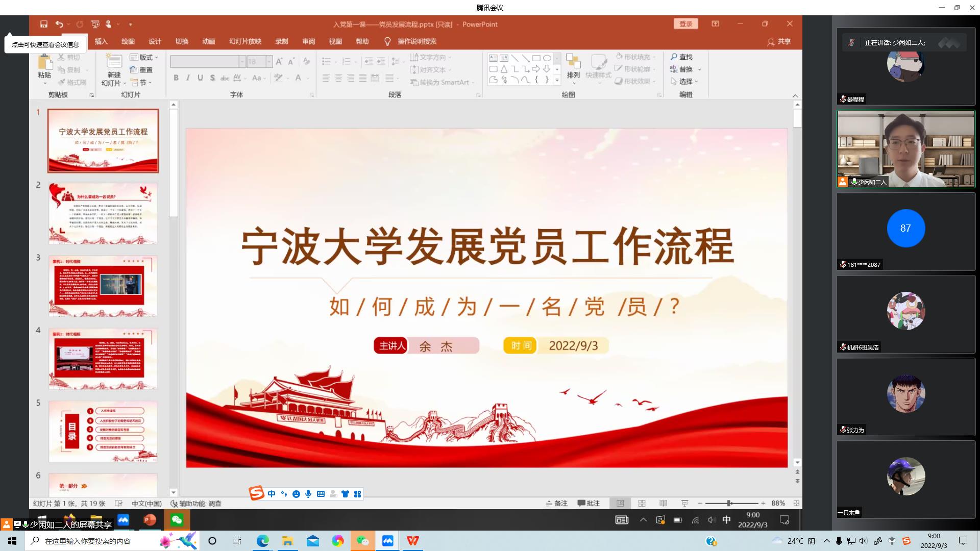Toggle the 备注 notes pane
This screenshot has height=551, width=980.
click(557, 503)
